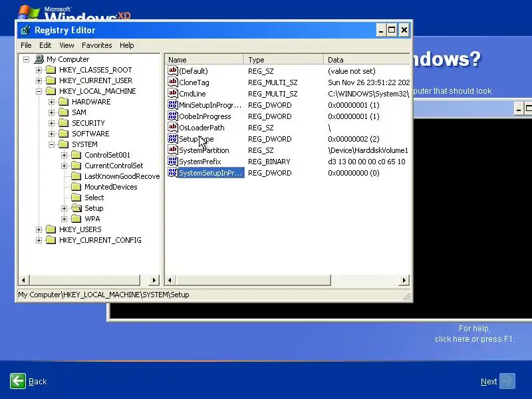Click the DWORD icon beside SystemSetupInProgress
The width and height of the screenshot is (532, 399).
click(x=173, y=173)
